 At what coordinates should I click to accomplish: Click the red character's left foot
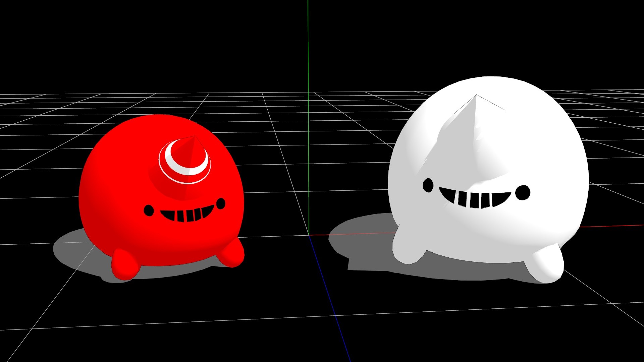pyautogui.click(x=125, y=265)
